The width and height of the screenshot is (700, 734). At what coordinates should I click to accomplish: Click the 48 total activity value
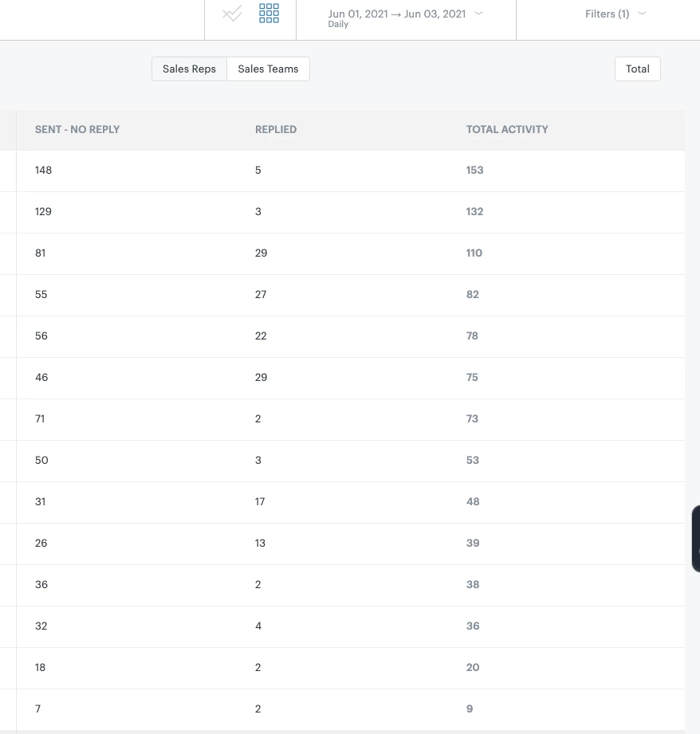(473, 502)
